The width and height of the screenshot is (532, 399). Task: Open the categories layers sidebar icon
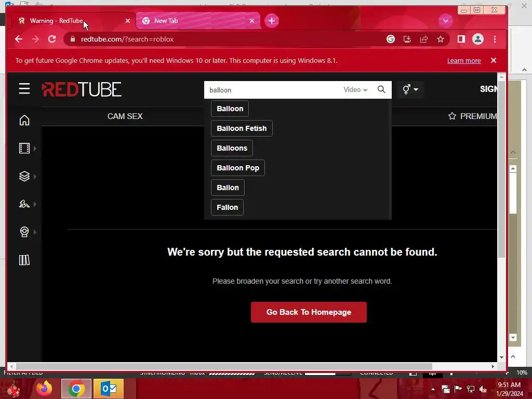[x=24, y=176]
